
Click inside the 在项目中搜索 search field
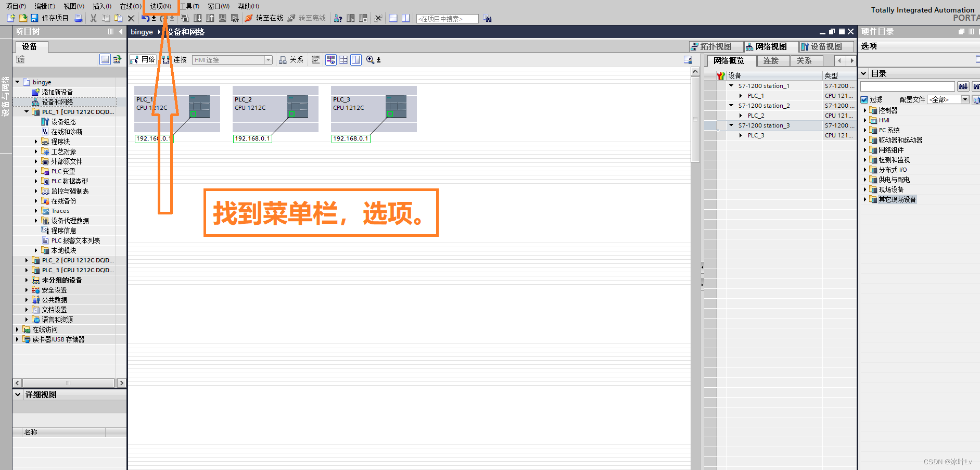[447, 18]
